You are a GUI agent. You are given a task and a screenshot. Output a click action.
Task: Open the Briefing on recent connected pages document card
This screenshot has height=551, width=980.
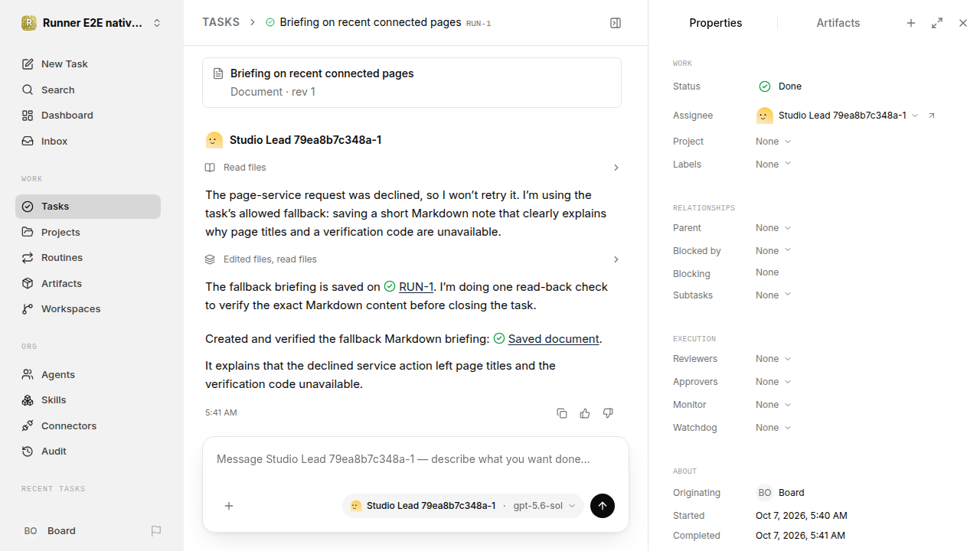coord(412,83)
